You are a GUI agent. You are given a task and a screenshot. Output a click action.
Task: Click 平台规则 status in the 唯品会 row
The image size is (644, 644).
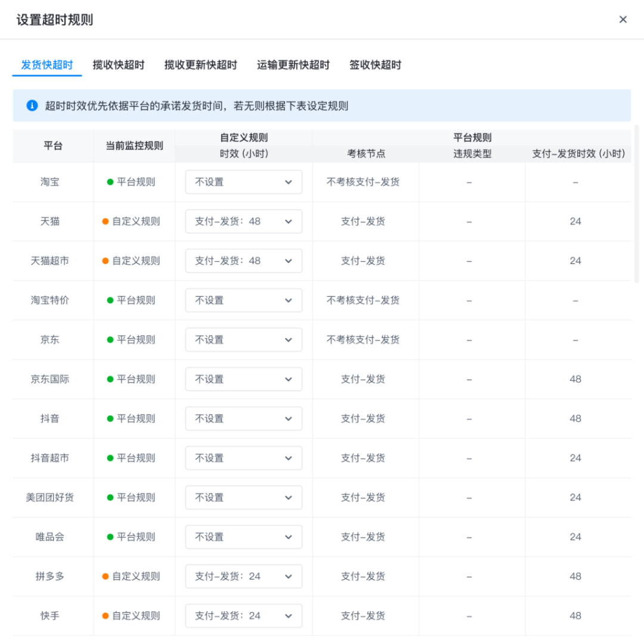point(131,537)
